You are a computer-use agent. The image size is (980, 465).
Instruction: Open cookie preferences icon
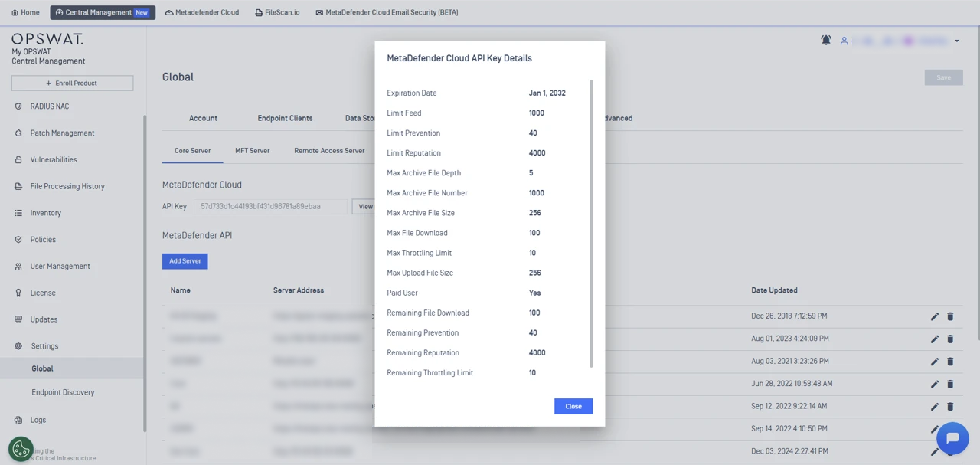pyautogui.click(x=21, y=449)
